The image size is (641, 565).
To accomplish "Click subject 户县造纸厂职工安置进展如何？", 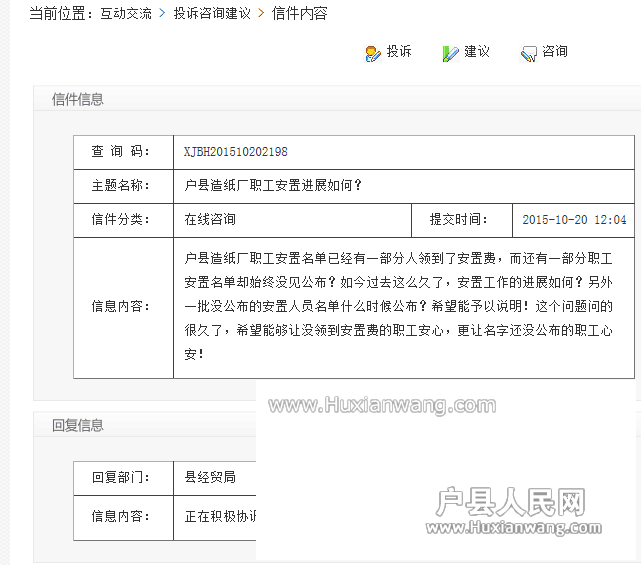I will click(273, 186).
